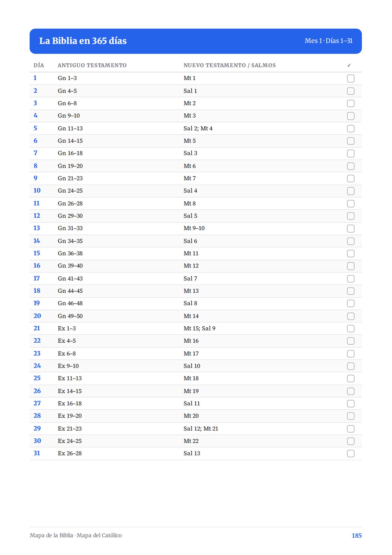Mark day 12 as completed
The height and width of the screenshot is (555, 392).
(x=351, y=216)
